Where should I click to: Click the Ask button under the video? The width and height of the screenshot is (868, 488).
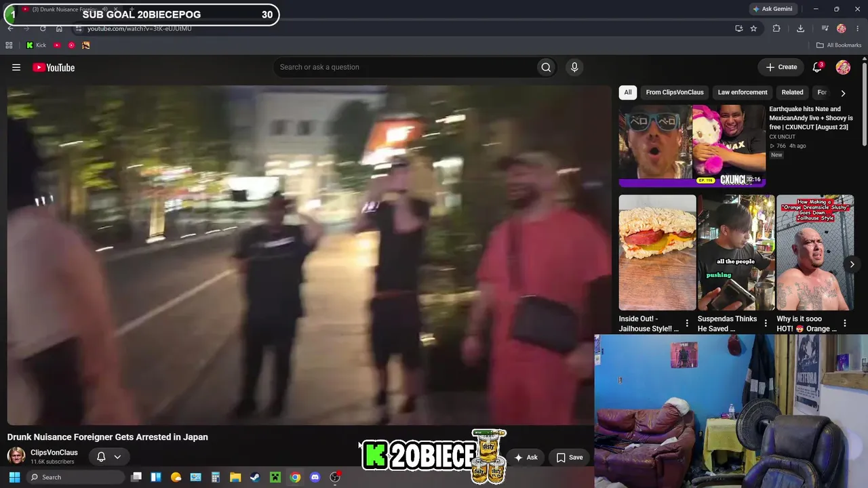(526, 457)
